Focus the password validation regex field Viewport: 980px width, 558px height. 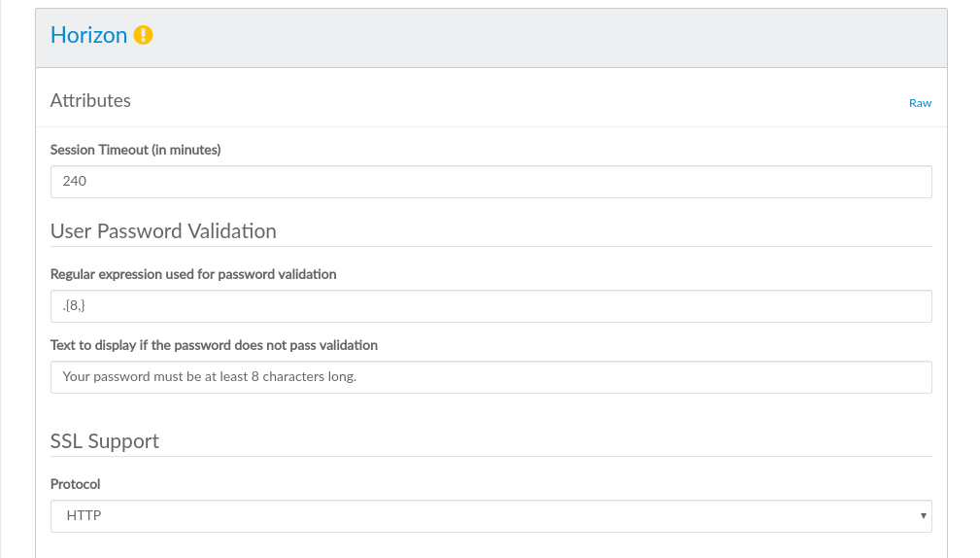490,306
